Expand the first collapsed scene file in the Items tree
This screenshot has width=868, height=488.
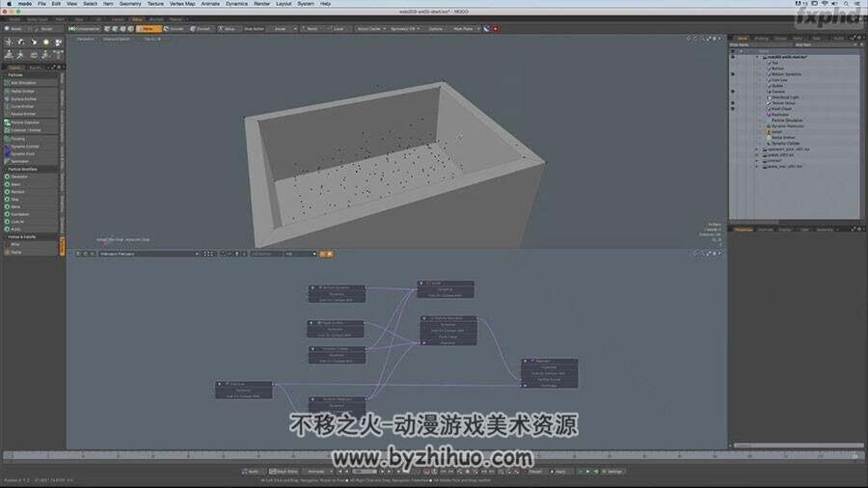click(x=757, y=149)
